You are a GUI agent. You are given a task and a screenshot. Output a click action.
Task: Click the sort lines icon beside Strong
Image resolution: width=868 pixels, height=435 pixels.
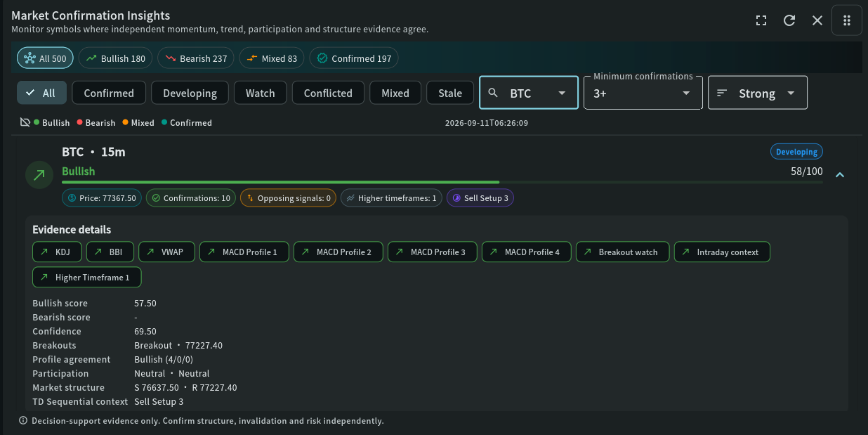pos(722,93)
